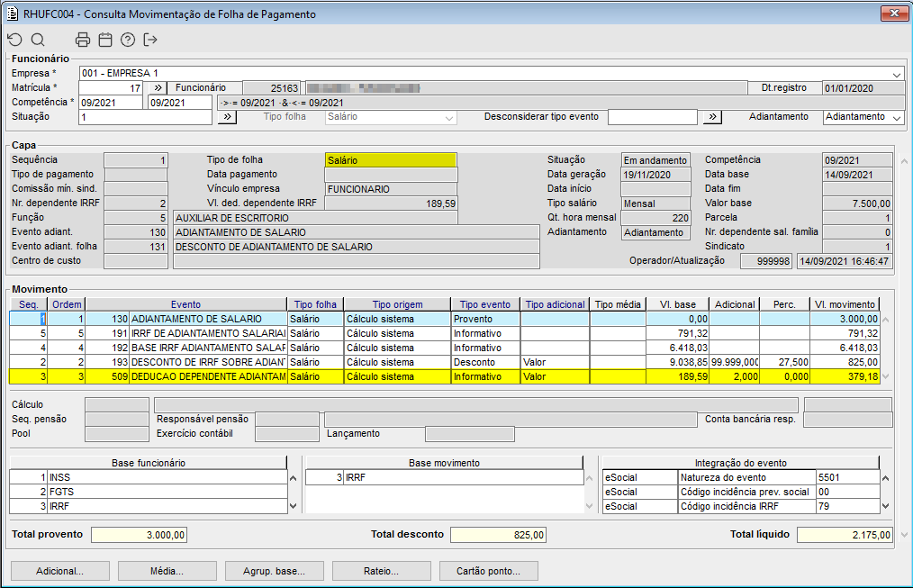Click the Vl. movimento column header
Screen dimensions: 913x588
point(844,304)
